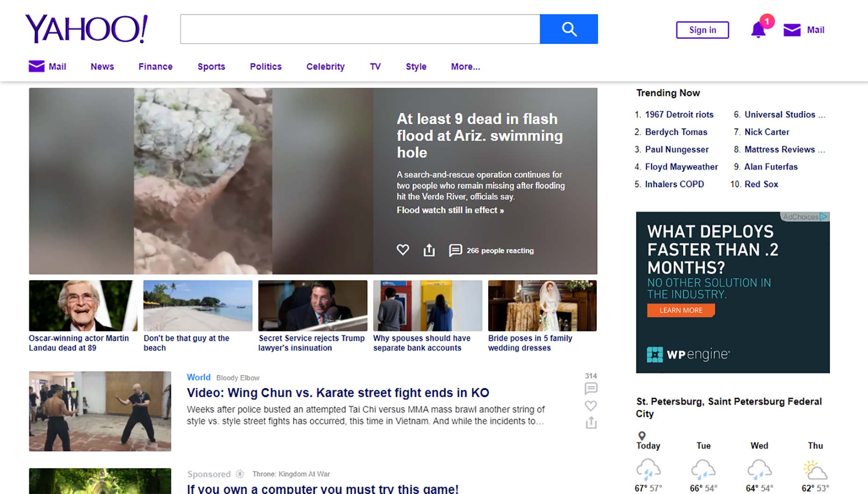
Task: Open trending topic Mattress Reviews
Action: click(x=785, y=149)
